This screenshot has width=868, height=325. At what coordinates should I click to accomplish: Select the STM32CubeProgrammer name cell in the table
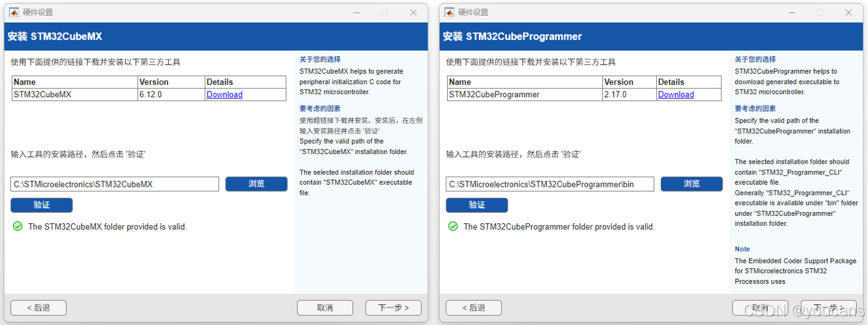(x=525, y=95)
